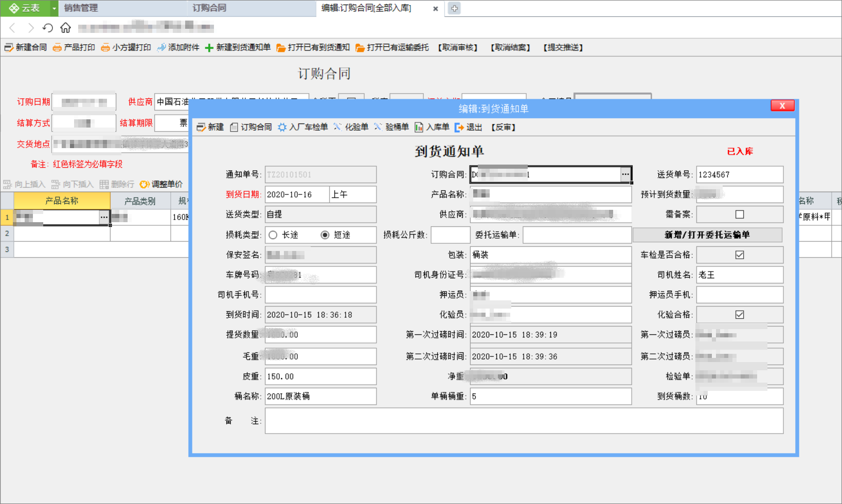This screenshot has width=842, height=504.
Task: Open 打开已有到货通知 folder button
Action: tap(313, 47)
